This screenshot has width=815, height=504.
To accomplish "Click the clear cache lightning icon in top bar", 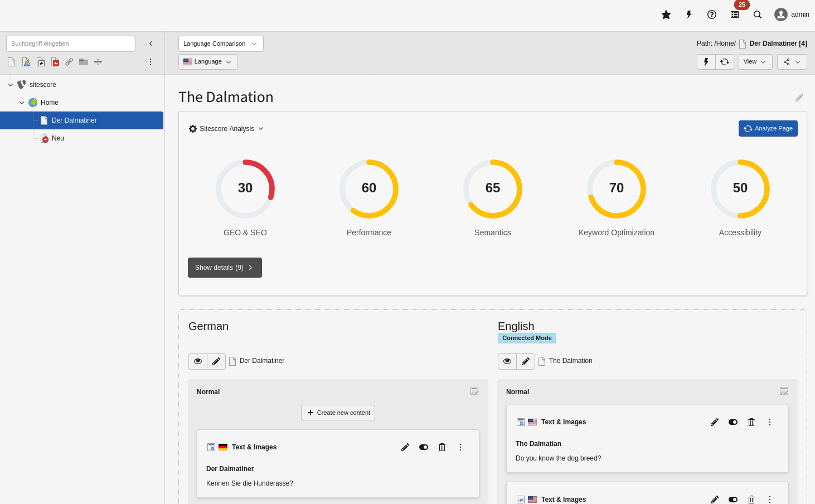I will coord(689,14).
